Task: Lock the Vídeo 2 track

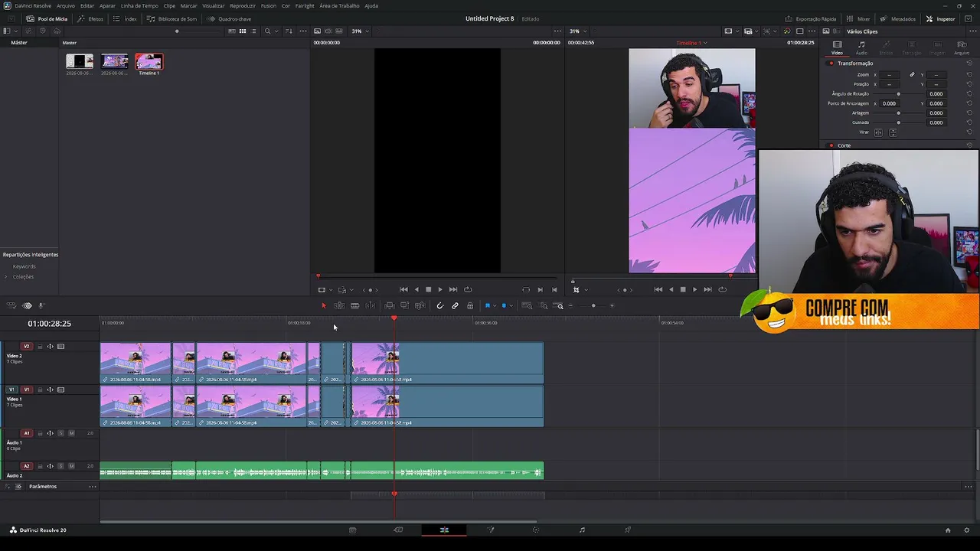Action: point(40,347)
